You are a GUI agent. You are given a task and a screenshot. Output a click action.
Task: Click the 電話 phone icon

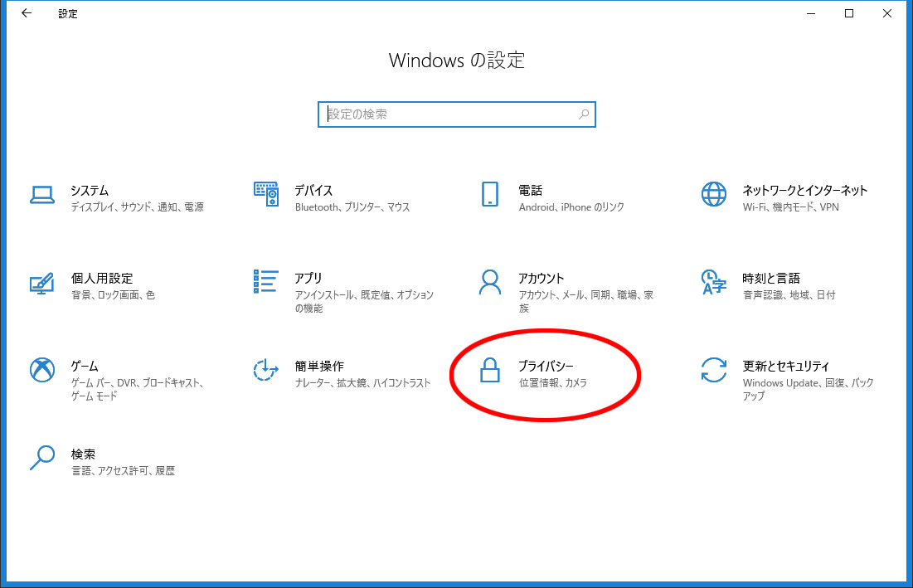pos(490,194)
